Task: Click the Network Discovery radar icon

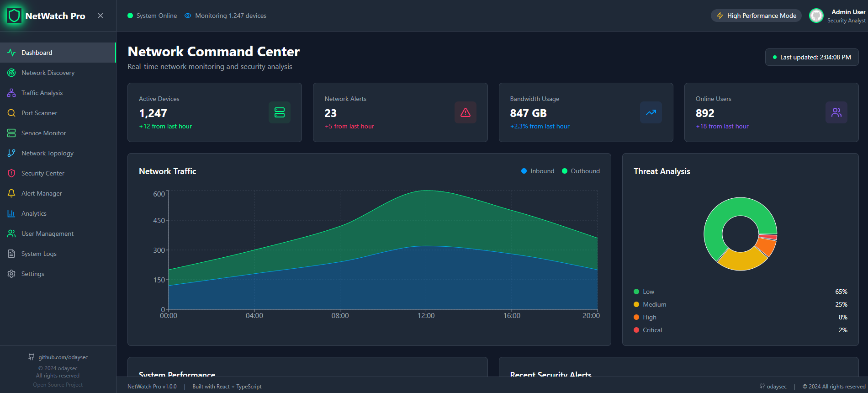Action: 11,73
